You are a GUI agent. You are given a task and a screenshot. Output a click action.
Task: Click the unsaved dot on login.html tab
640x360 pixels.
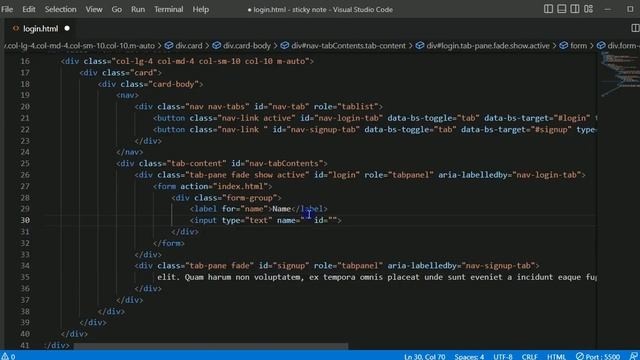pyautogui.click(x=67, y=29)
